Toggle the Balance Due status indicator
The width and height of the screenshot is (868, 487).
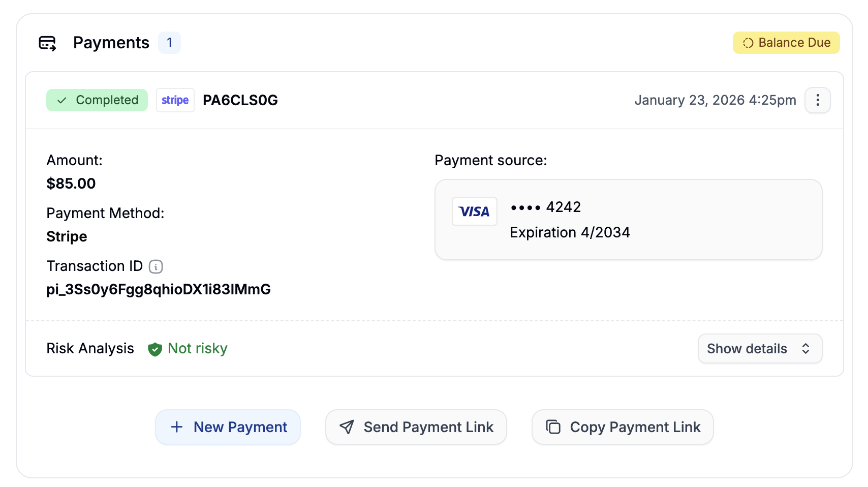tap(786, 43)
